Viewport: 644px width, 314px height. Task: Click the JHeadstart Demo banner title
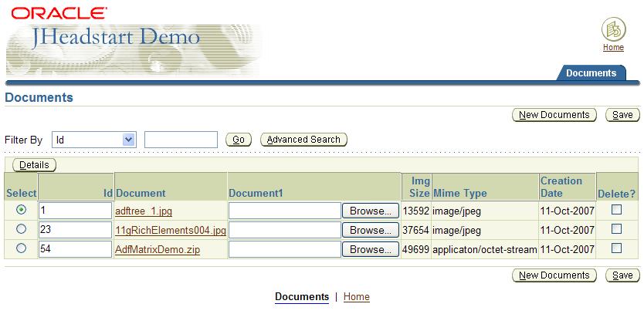[116, 38]
